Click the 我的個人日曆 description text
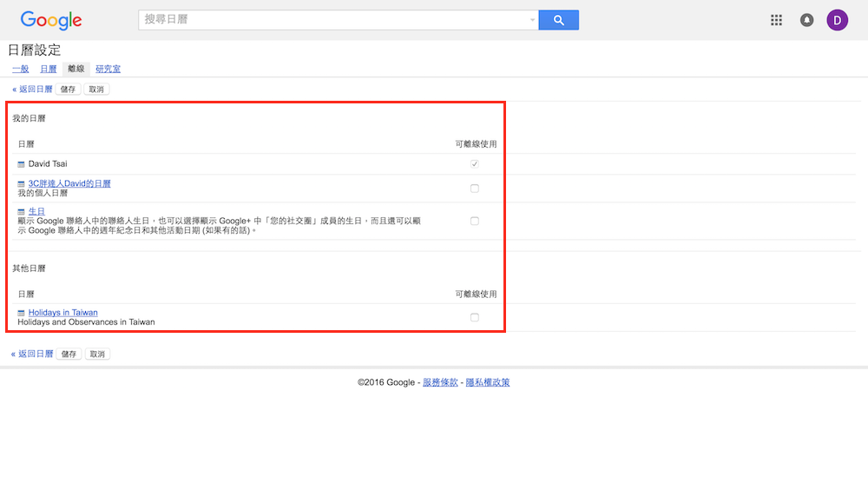The width and height of the screenshot is (868, 477). pyautogui.click(x=43, y=194)
